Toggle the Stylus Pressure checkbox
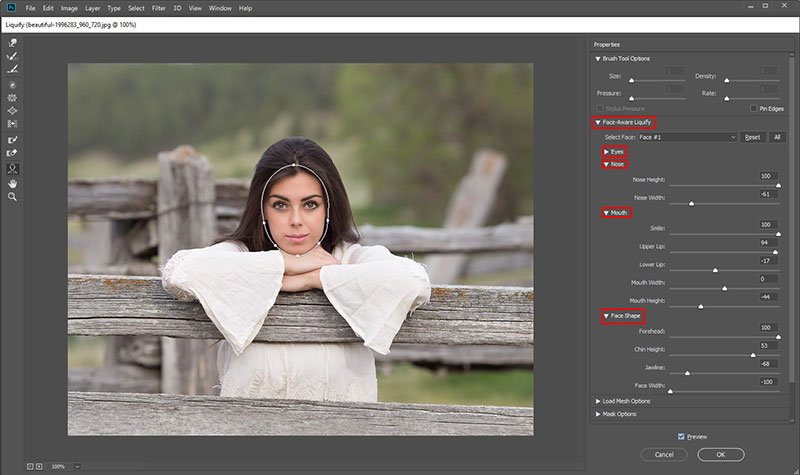Screen dimensions: 800x475 coord(600,109)
